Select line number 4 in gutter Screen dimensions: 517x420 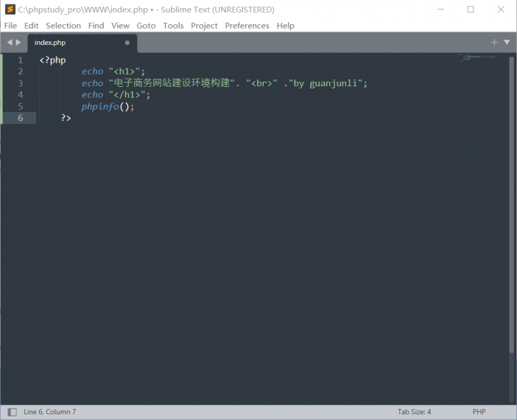[21, 95]
